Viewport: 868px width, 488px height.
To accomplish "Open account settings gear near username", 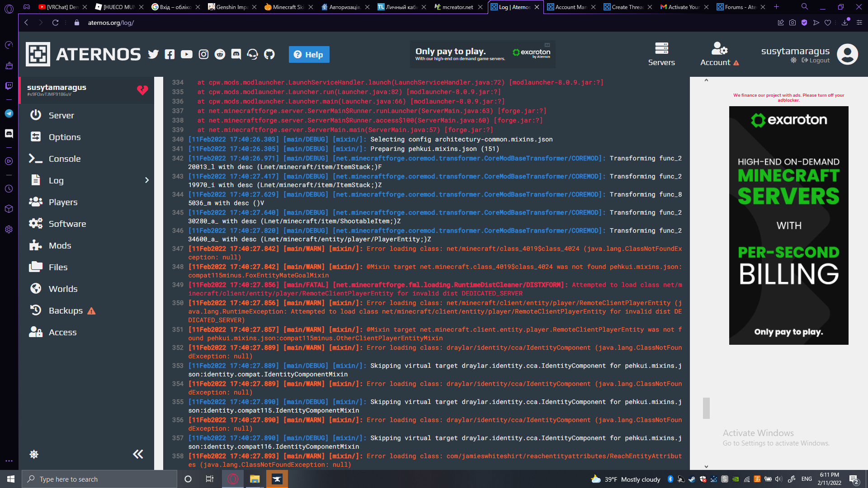I will (793, 61).
